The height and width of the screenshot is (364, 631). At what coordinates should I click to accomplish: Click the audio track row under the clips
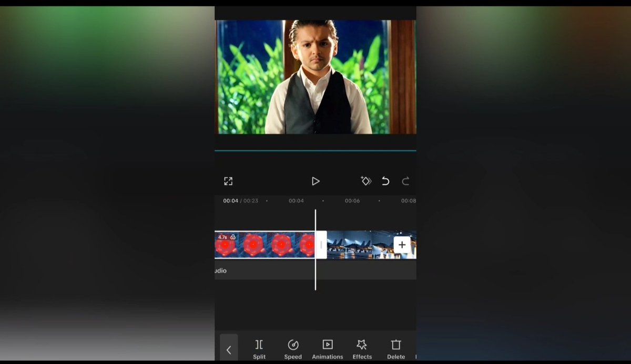click(x=315, y=271)
